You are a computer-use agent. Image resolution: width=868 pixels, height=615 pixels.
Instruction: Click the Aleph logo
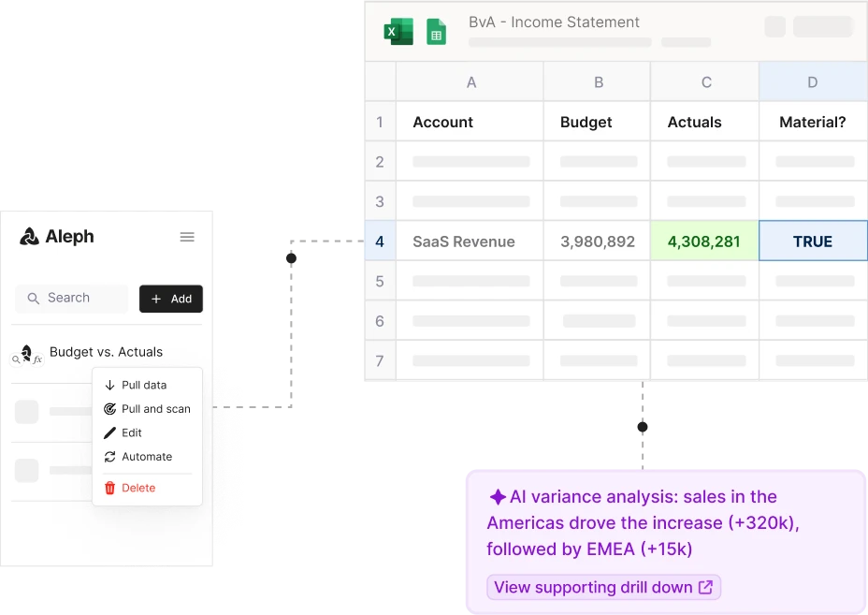point(57,237)
